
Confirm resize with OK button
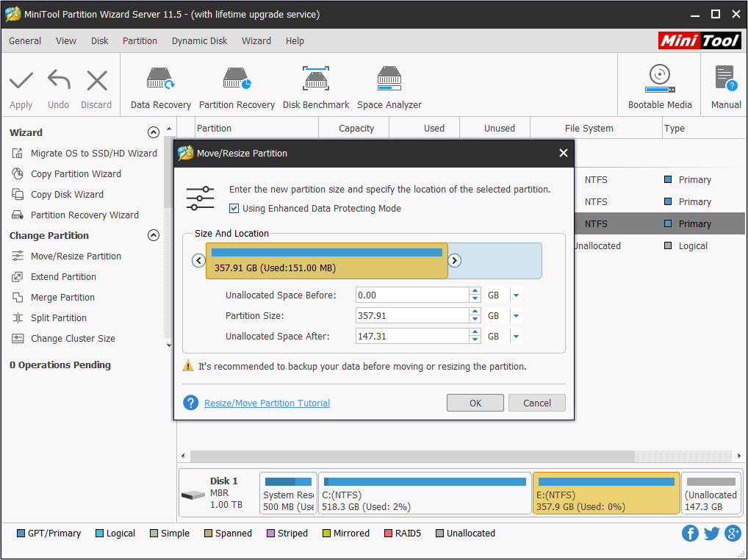475,403
